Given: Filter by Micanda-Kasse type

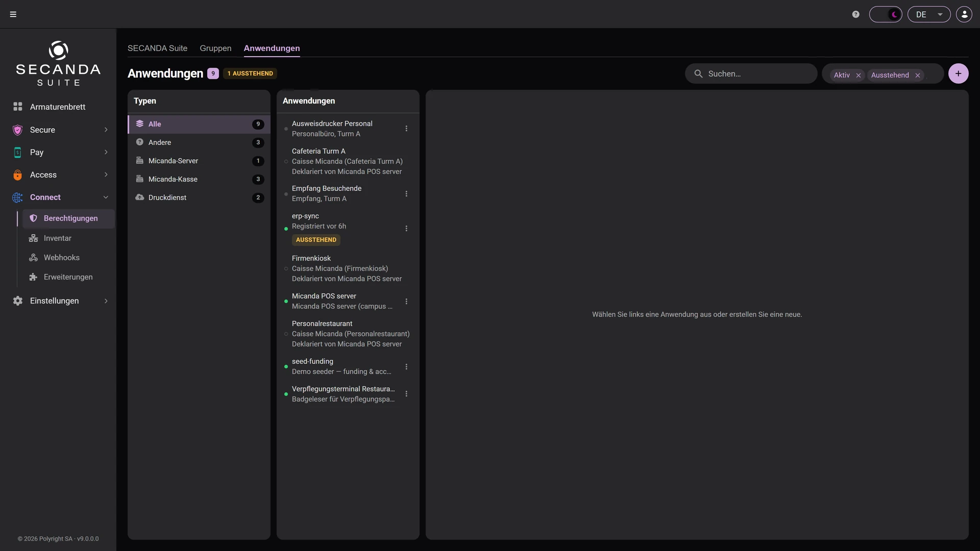Looking at the screenshot, I should [199, 179].
